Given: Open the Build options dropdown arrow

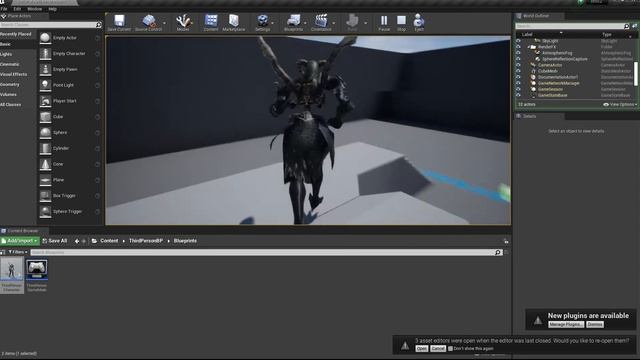Looking at the screenshot, I should pyautogui.click(x=365, y=23).
